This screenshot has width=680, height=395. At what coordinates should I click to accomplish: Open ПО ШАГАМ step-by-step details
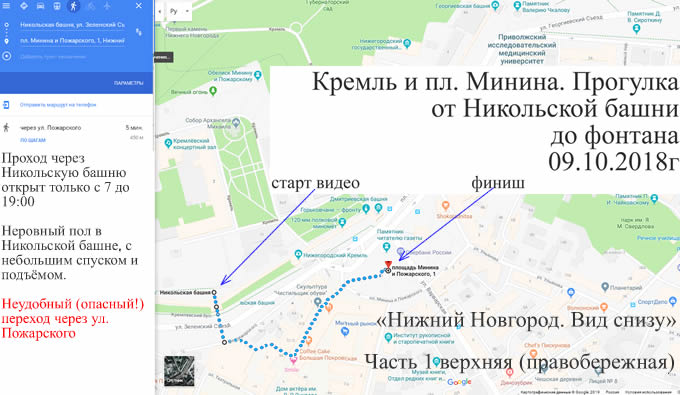(x=33, y=140)
